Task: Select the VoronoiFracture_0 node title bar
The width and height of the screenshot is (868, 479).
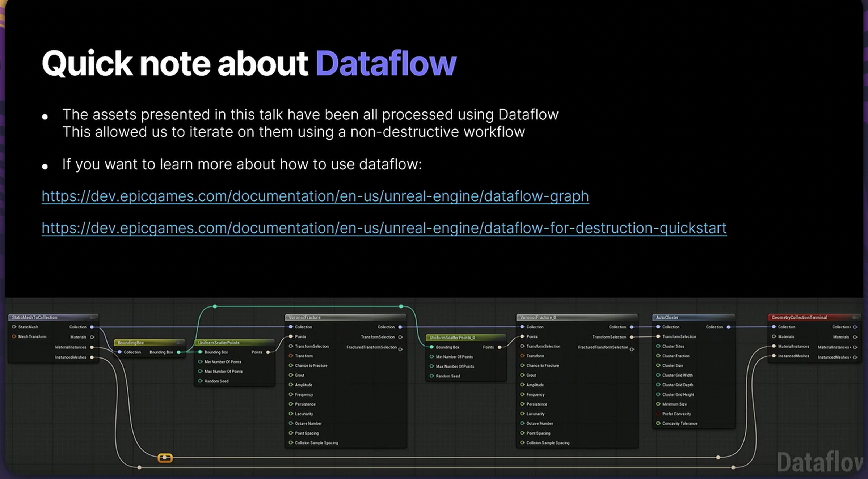Action: 577,317
